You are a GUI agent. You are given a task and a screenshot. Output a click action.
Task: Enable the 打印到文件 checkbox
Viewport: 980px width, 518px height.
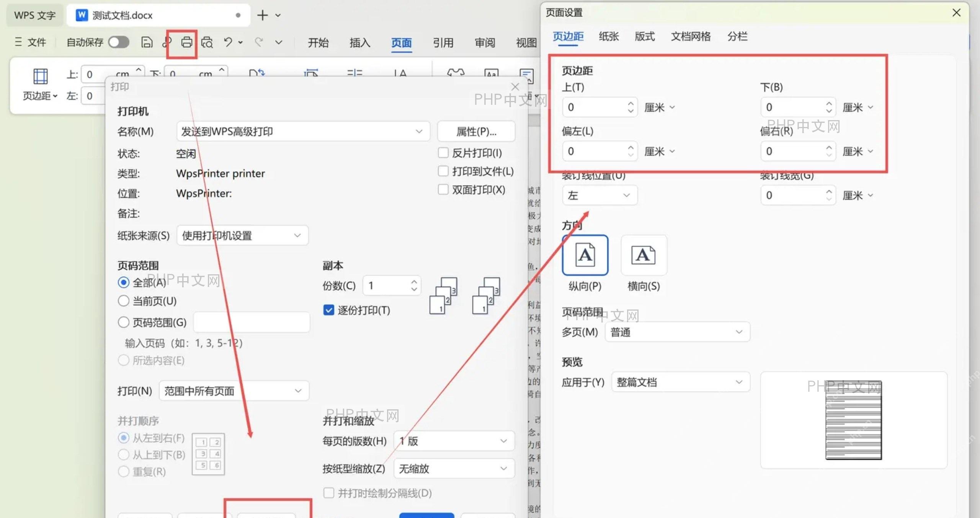click(x=443, y=171)
